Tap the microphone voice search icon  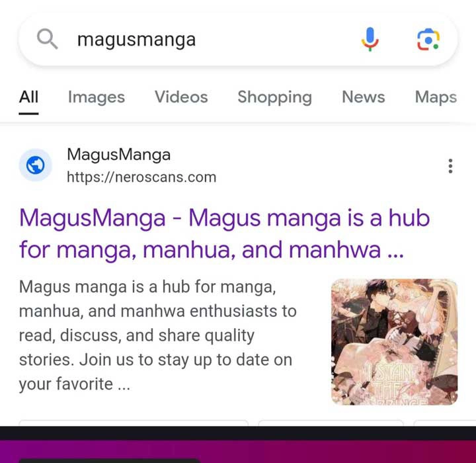pos(370,39)
